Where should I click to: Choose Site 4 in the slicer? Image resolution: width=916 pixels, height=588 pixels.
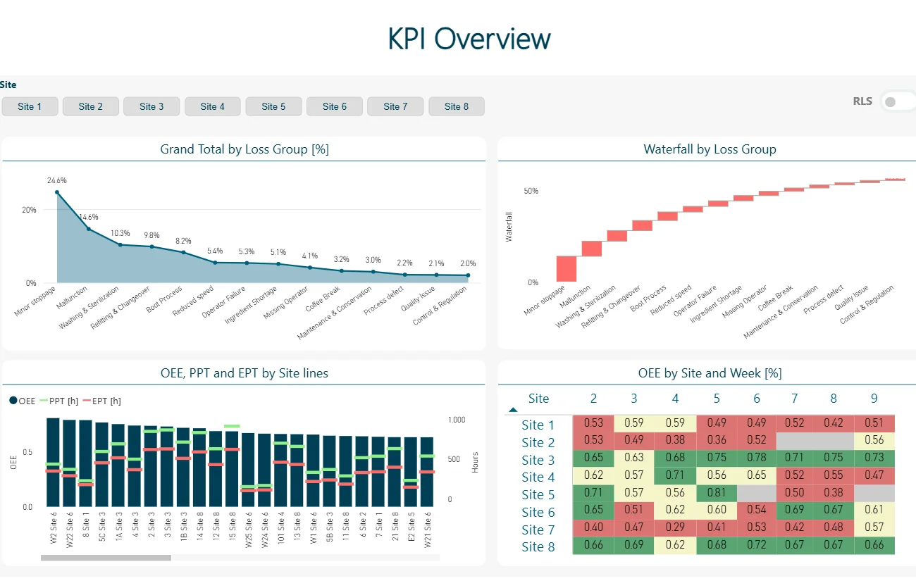click(x=212, y=106)
